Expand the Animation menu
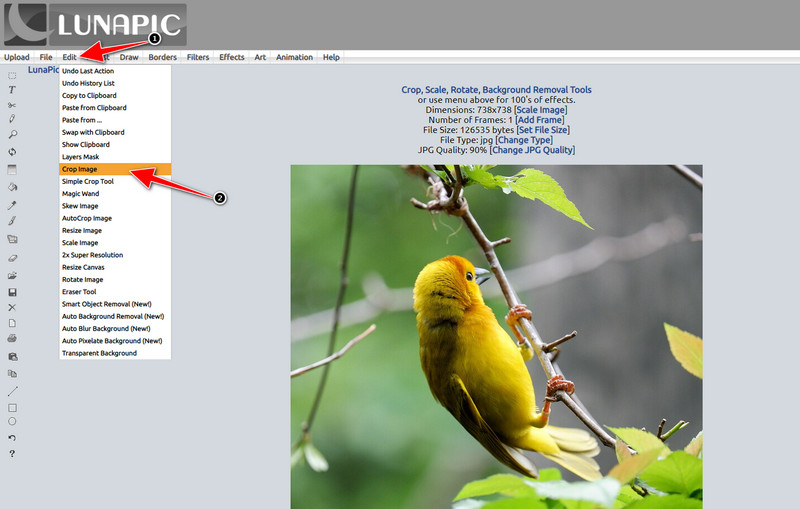The height and width of the screenshot is (509, 800). click(294, 58)
